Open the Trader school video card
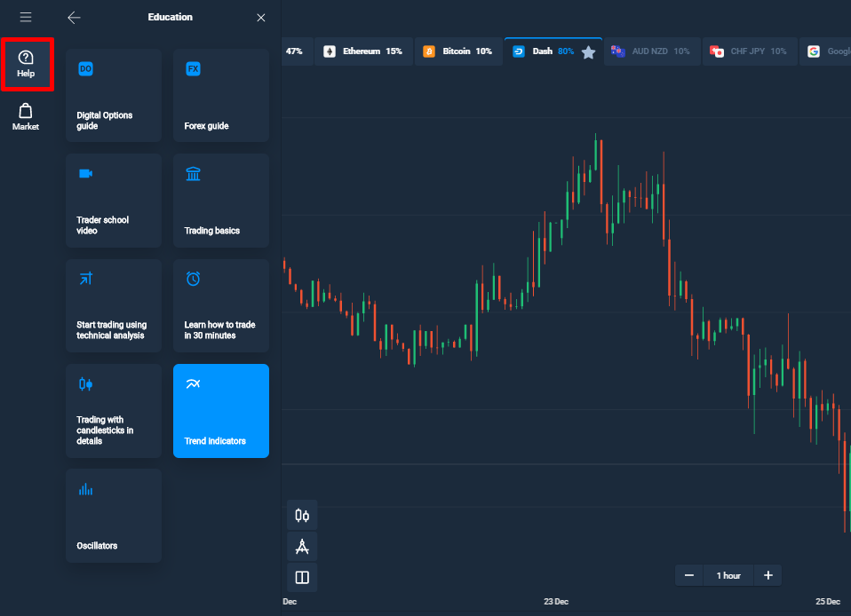Viewport: 851px width, 616px height. [114, 201]
